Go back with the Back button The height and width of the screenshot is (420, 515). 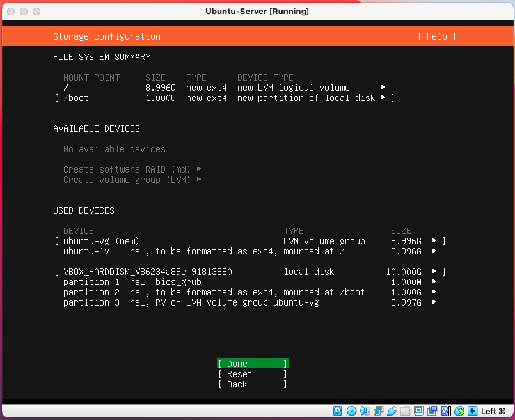[x=253, y=384]
